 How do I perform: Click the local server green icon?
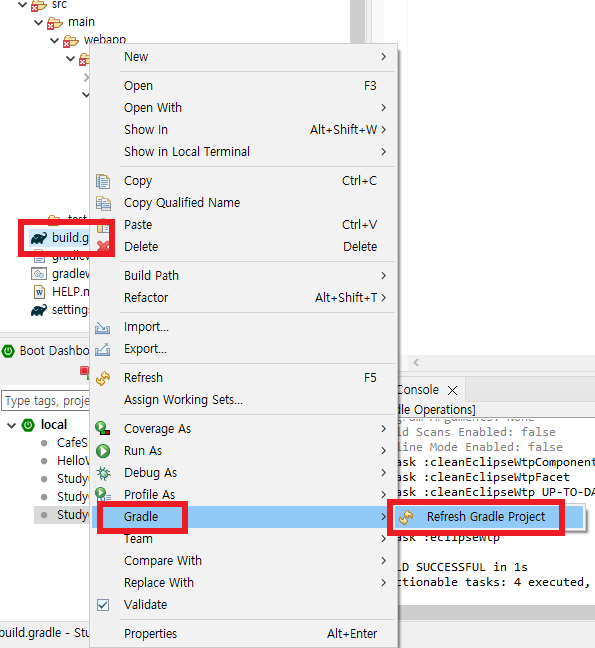(28, 425)
